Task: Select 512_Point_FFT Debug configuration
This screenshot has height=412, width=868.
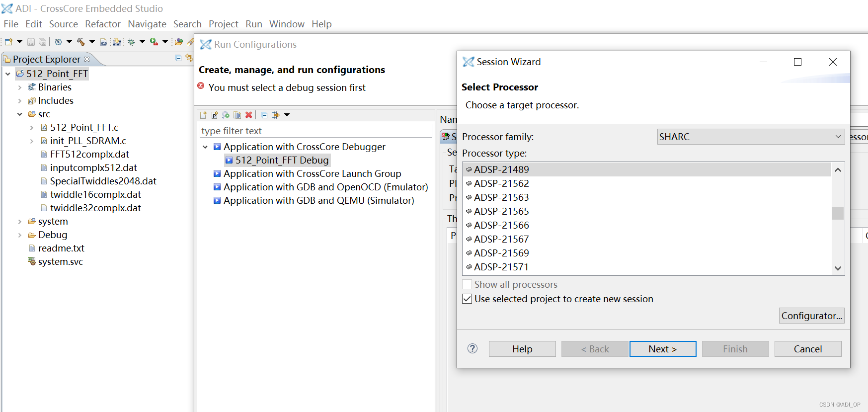Action: [x=277, y=160]
